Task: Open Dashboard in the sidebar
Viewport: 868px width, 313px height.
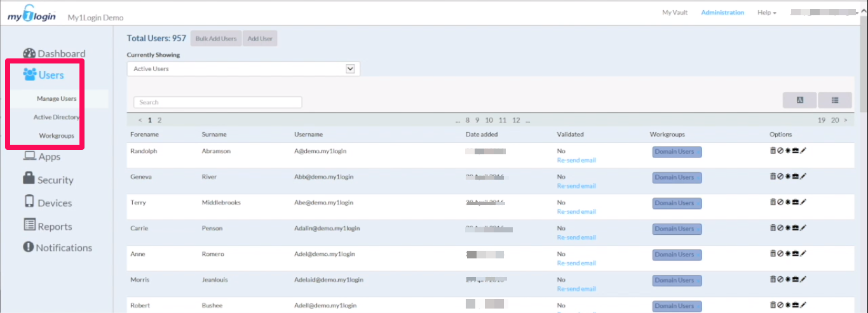Action: [x=54, y=53]
